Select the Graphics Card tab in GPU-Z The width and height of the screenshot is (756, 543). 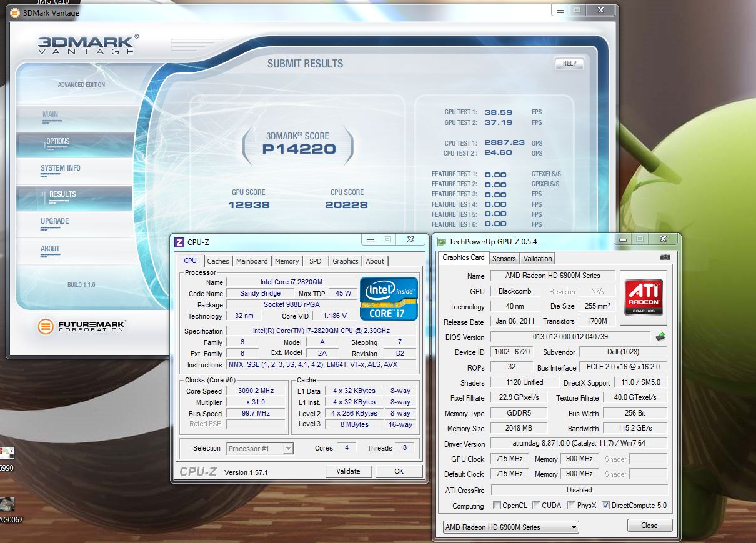tap(464, 257)
